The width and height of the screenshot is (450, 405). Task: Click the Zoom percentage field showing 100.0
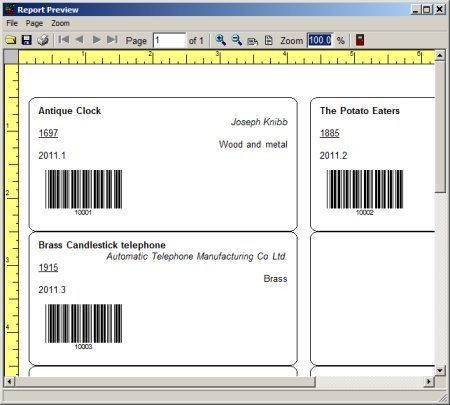[x=320, y=41]
